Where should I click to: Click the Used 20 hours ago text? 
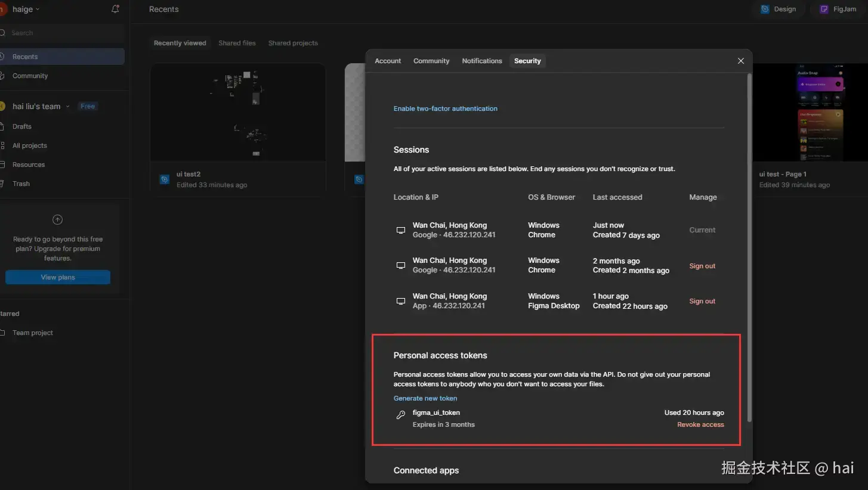pyautogui.click(x=694, y=413)
